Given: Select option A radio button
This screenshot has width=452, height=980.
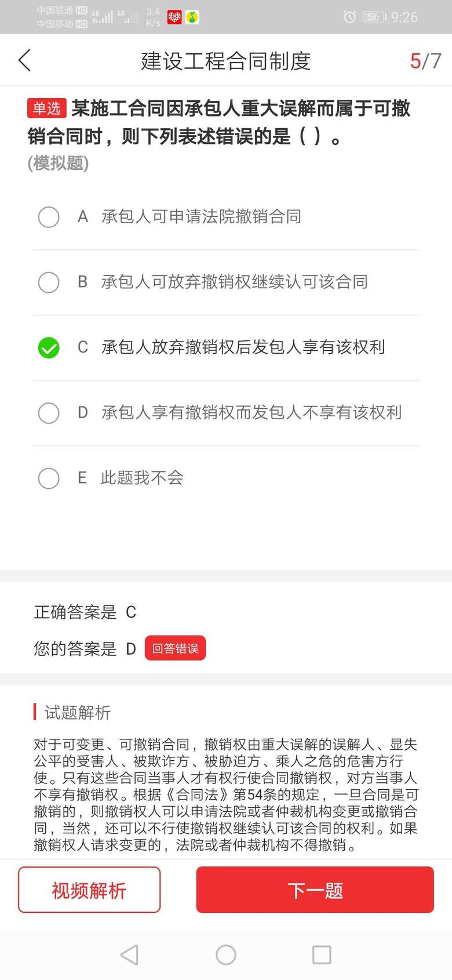Looking at the screenshot, I should coord(49,217).
